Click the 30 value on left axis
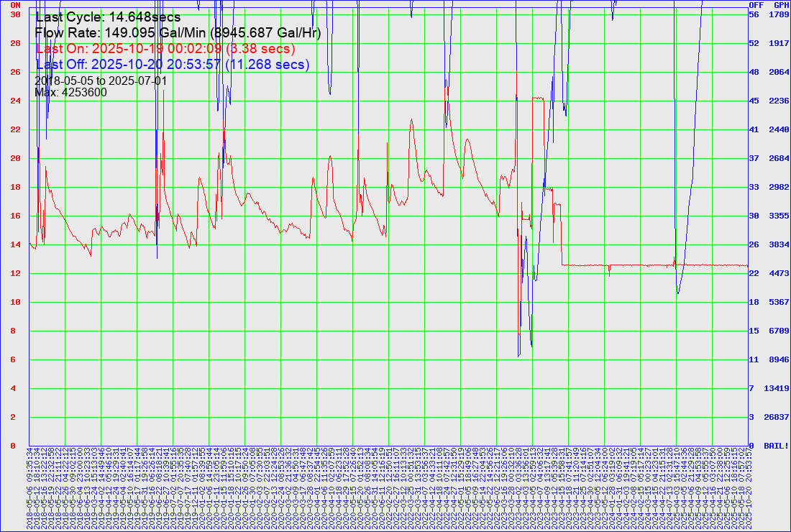The height and width of the screenshot is (532, 791). tap(14, 14)
